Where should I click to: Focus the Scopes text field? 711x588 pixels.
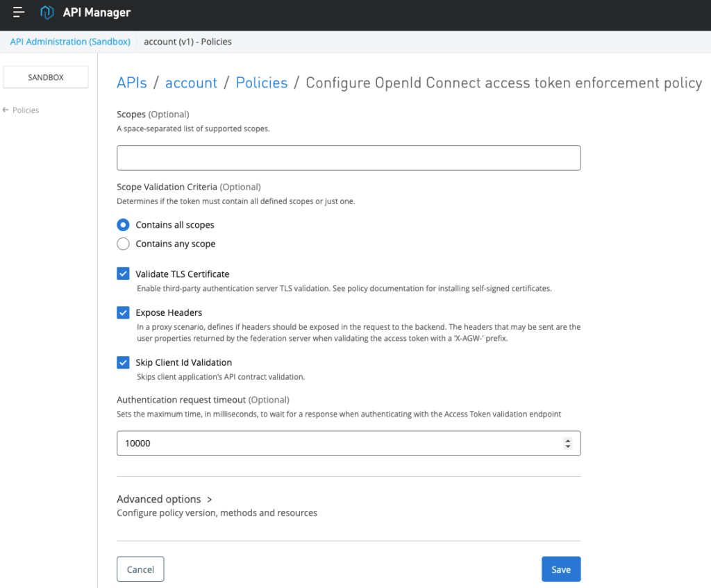[x=348, y=158]
